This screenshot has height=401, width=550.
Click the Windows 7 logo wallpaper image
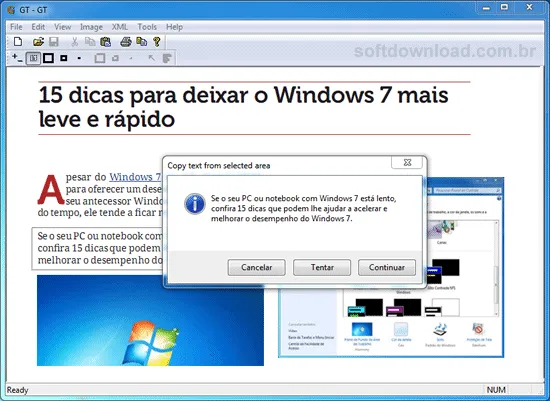tap(150, 320)
